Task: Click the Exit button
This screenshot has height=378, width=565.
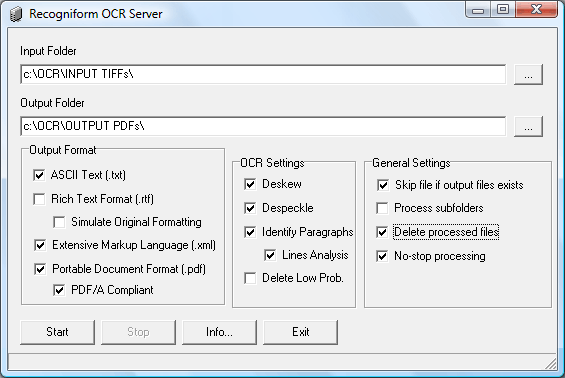Action: coord(301,332)
